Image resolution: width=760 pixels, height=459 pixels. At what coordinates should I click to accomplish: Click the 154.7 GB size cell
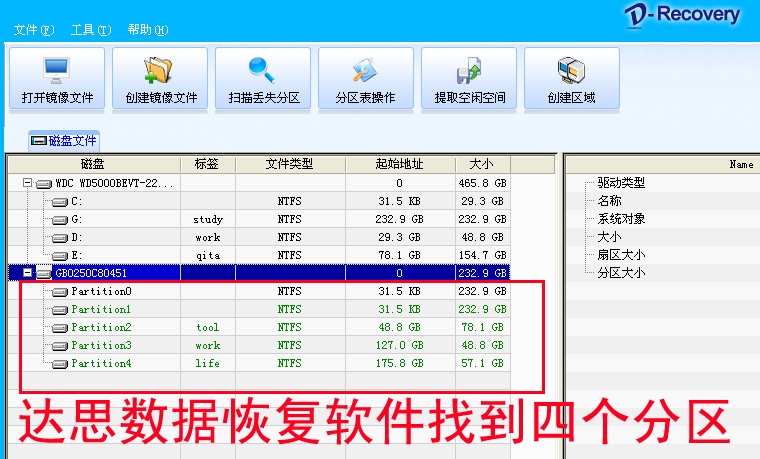pyautogui.click(x=482, y=255)
